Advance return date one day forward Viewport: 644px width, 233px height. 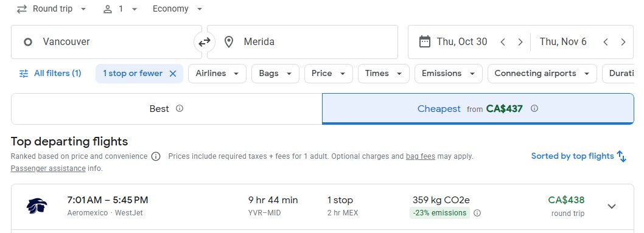(x=623, y=42)
